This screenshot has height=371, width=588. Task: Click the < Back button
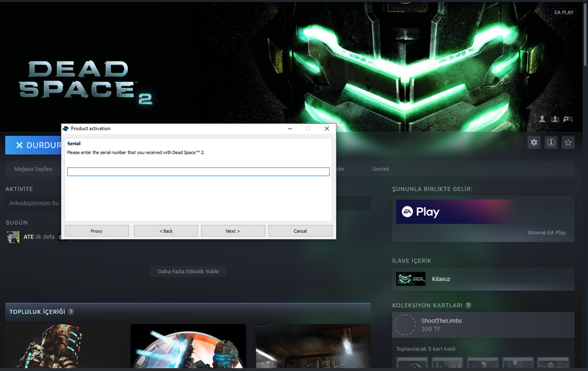(166, 231)
